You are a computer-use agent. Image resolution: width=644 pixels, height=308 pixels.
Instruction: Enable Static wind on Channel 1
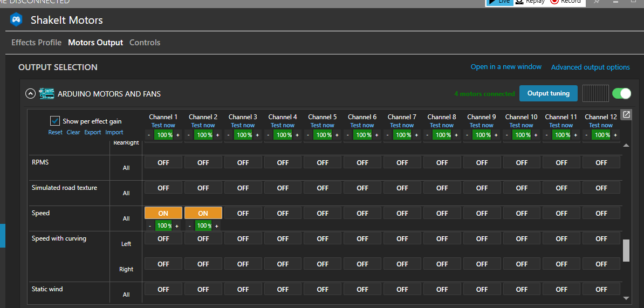click(x=163, y=289)
